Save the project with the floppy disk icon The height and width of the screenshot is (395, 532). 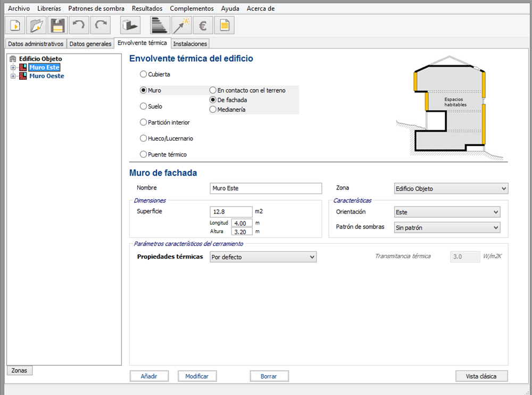57,26
